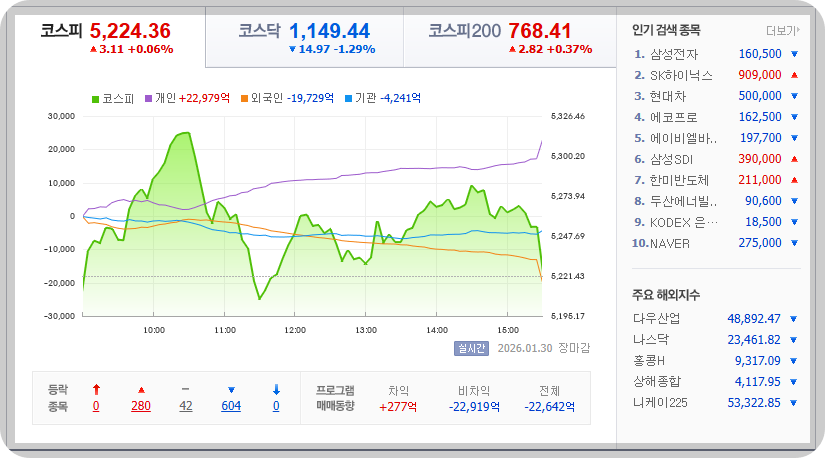Click the 코스피200 value 768.41
The height and width of the screenshot is (458, 825).
[x=540, y=31]
